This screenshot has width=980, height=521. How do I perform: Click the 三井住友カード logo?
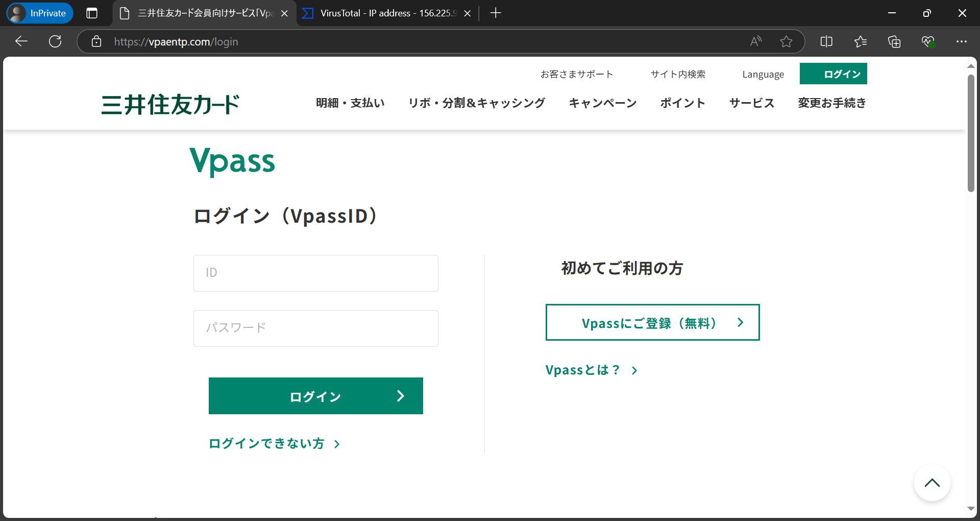[x=170, y=104]
